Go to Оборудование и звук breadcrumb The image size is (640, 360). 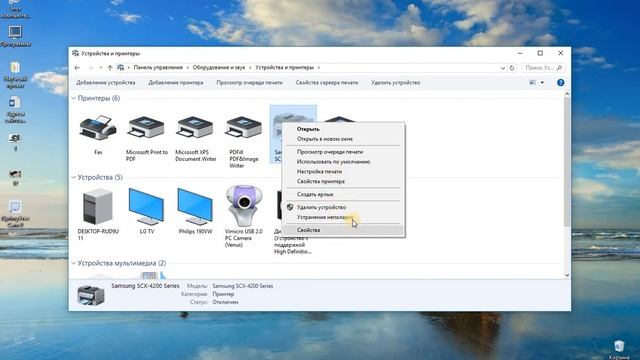pos(219,68)
